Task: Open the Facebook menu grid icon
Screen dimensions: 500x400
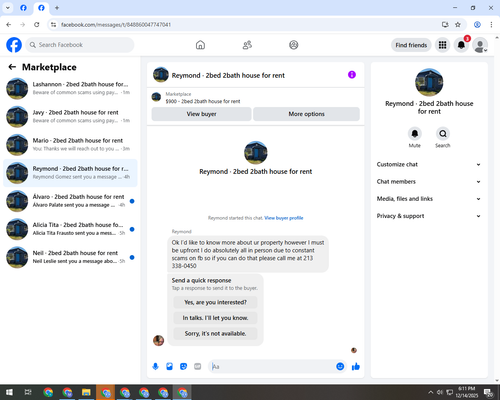Action: tap(442, 45)
